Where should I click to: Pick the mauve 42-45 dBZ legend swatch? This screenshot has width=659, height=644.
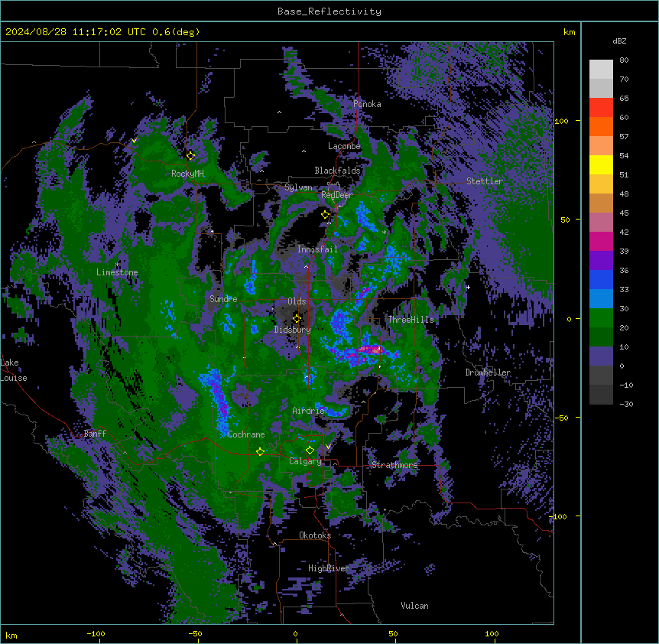[x=601, y=223]
